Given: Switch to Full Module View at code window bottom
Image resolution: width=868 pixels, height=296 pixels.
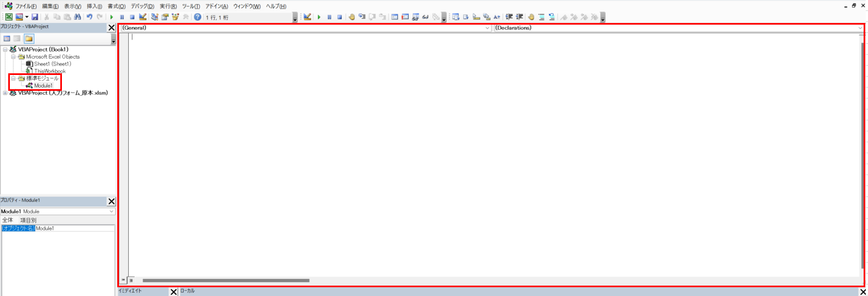Looking at the screenshot, I should point(131,280).
